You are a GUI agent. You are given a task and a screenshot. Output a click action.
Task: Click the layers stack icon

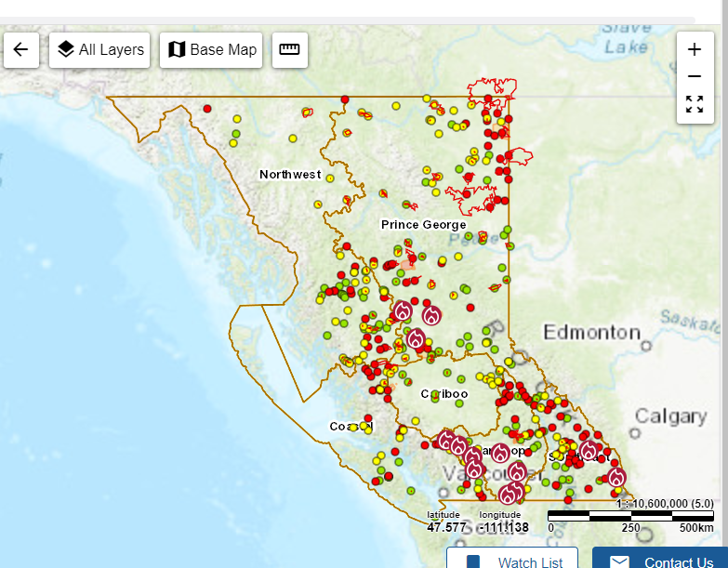tap(65, 50)
